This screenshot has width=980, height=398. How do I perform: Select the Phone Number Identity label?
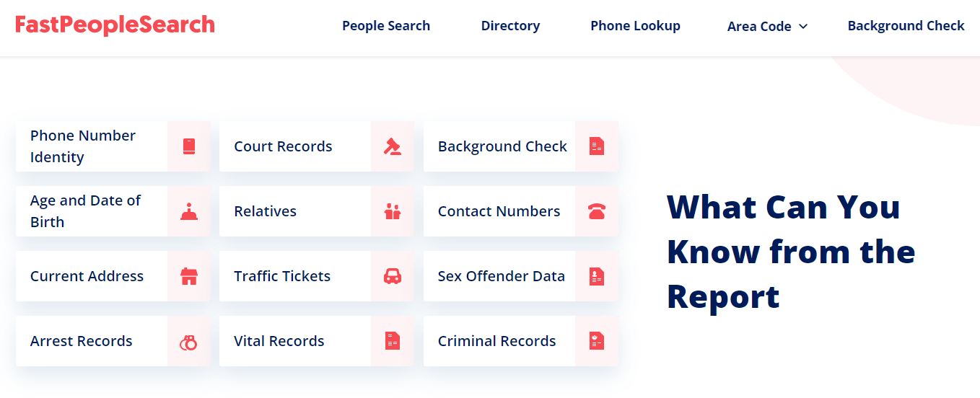(83, 146)
